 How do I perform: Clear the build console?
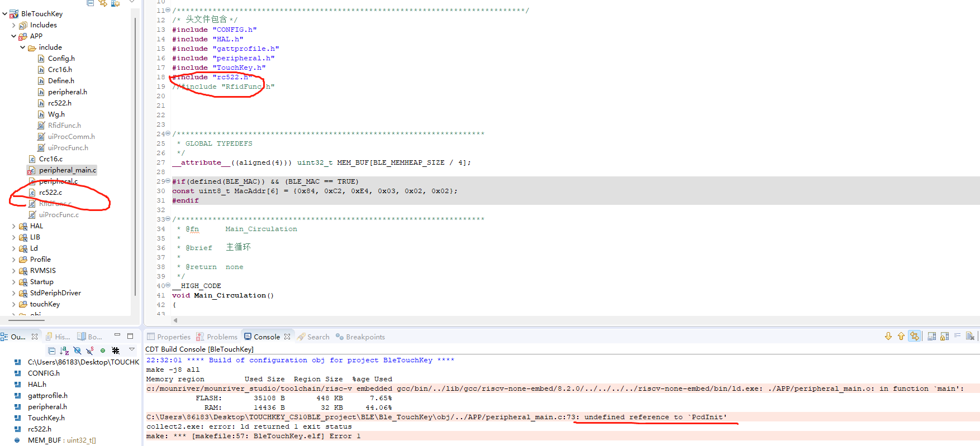pos(970,336)
